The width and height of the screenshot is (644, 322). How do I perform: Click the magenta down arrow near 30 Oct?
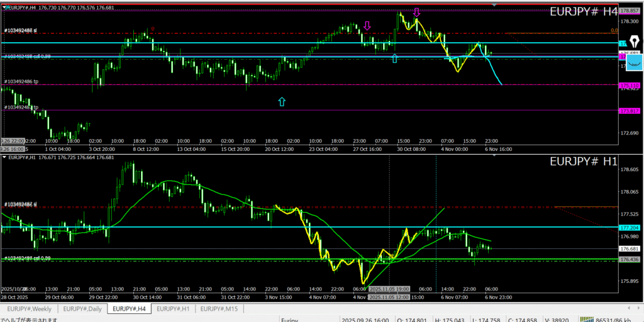click(416, 13)
